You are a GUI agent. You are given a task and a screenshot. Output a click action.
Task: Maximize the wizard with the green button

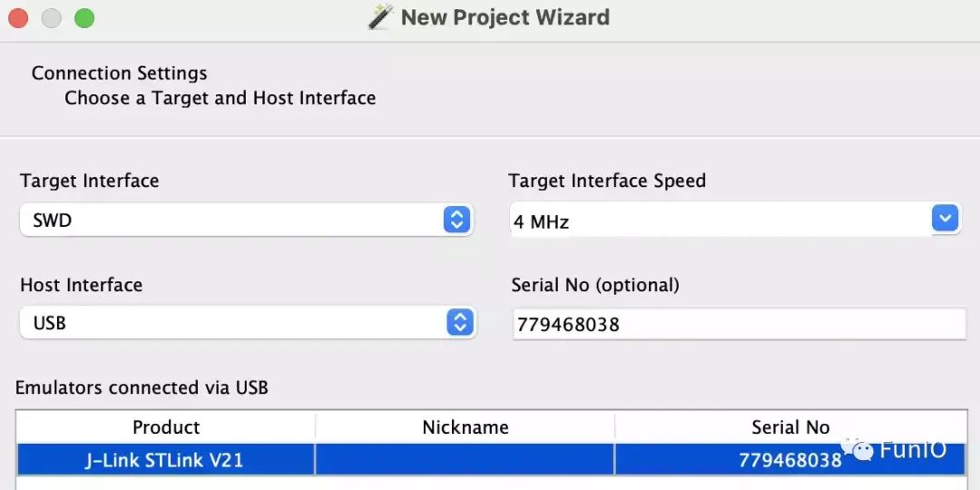[84, 18]
